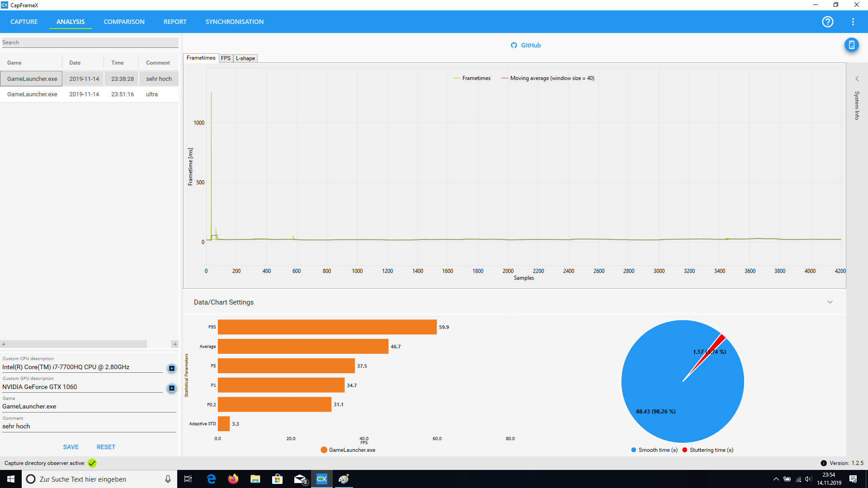
Task: Click the SAVE button
Action: point(71,447)
